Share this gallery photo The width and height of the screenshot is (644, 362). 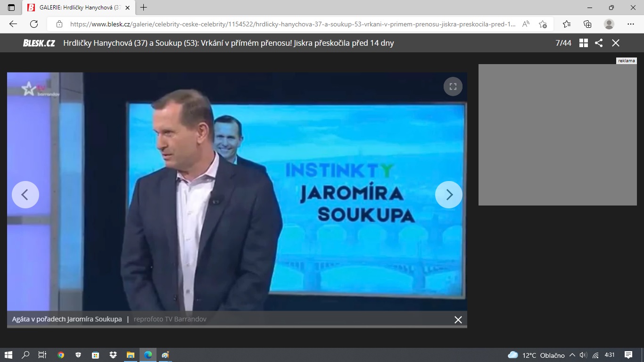coord(599,43)
